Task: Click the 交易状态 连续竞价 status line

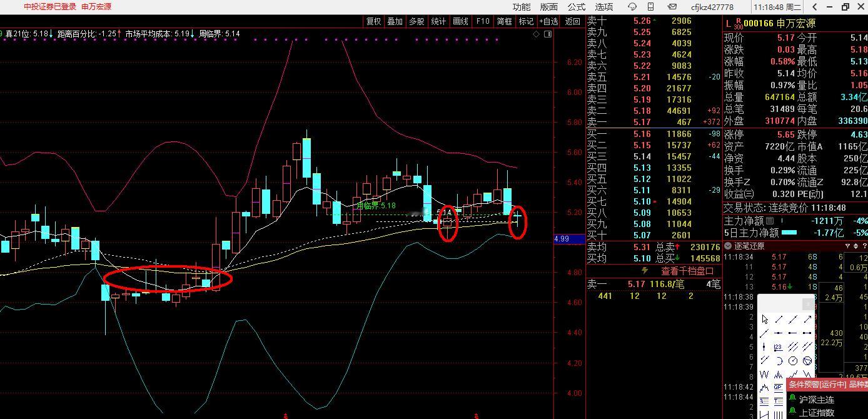Action: 785,208
